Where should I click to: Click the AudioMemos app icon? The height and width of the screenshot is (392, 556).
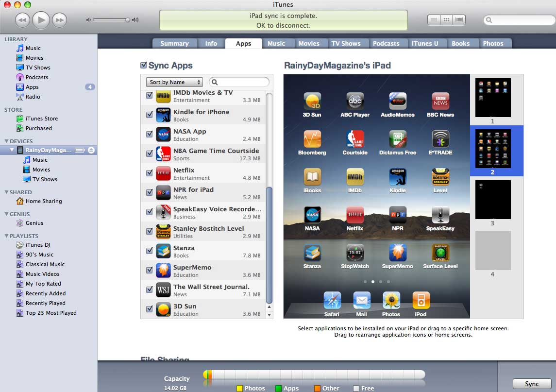point(398,101)
